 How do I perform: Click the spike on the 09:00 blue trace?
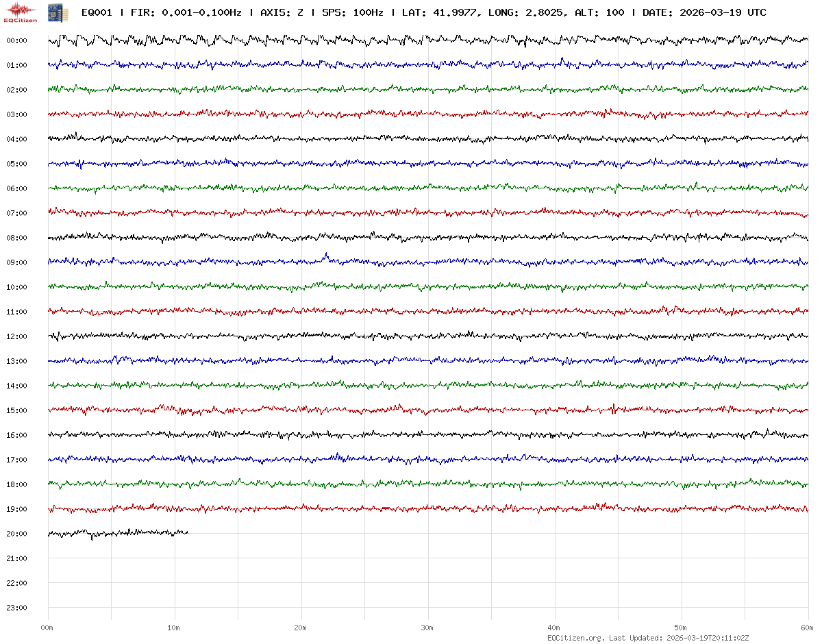[326, 256]
